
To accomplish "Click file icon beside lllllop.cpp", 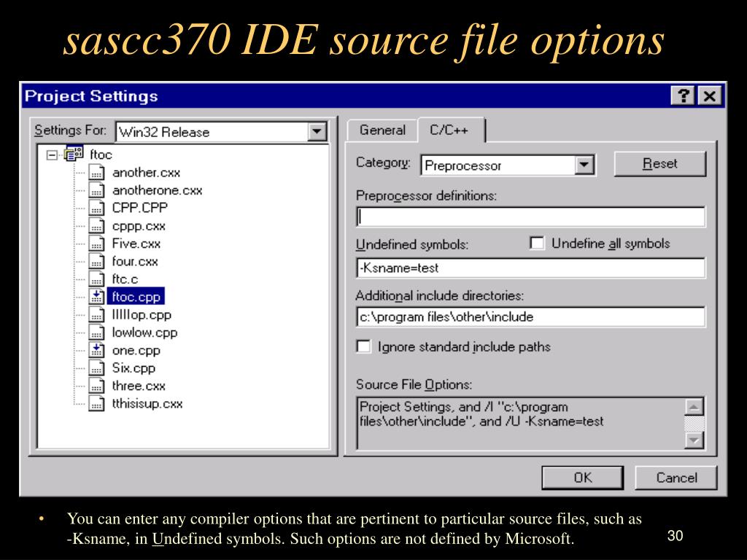I will pyautogui.click(x=96, y=315).
